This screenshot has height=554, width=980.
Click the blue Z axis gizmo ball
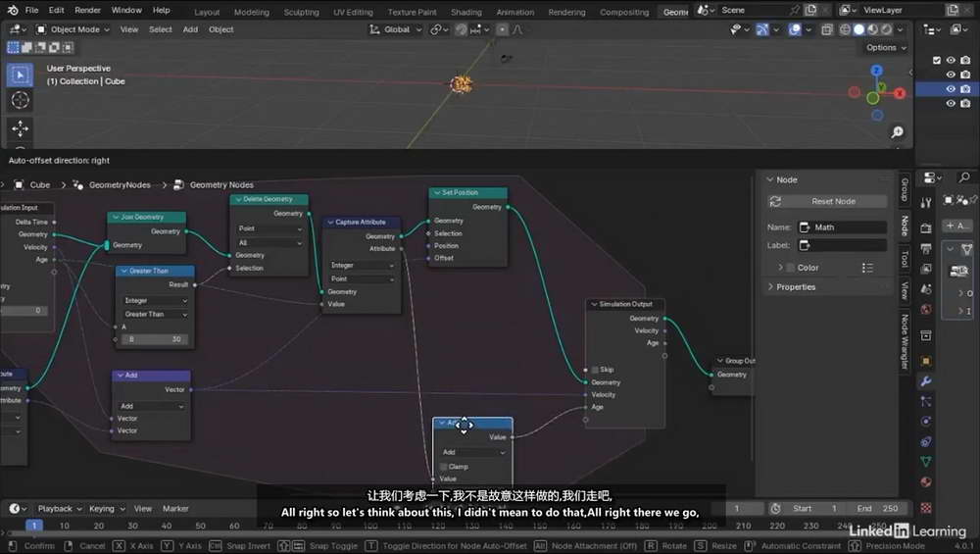point(876,70)
